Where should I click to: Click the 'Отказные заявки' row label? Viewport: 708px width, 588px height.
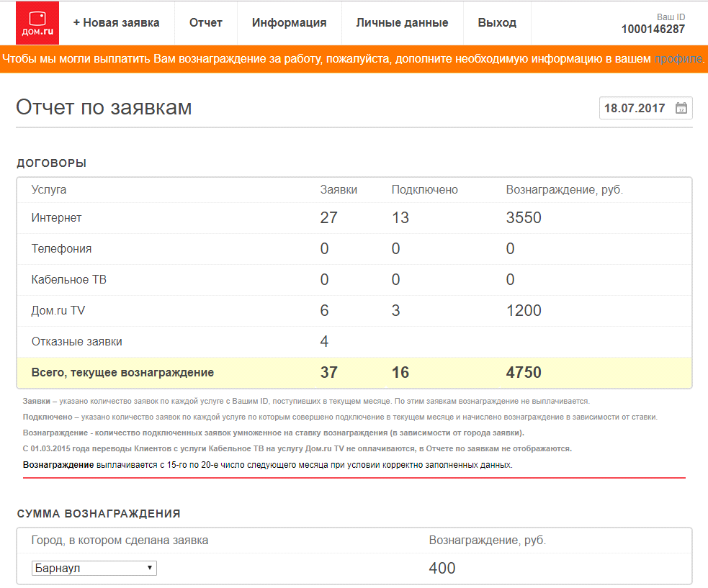[x=77, y=342]
